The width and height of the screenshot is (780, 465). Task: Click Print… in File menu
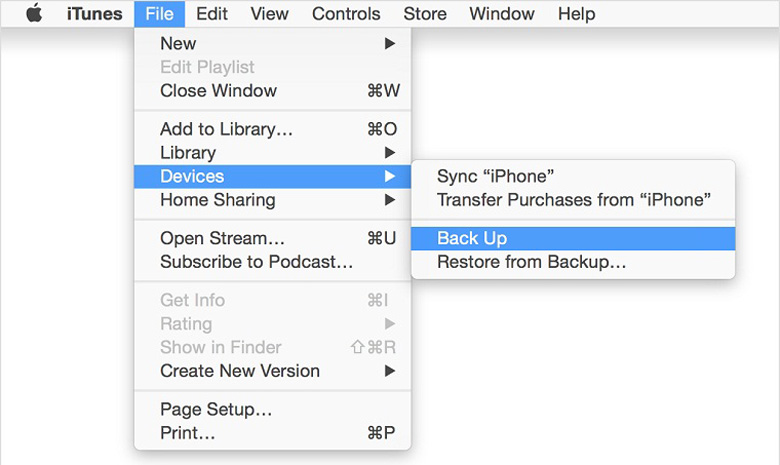pyautogui.click(x=188, y=433)
